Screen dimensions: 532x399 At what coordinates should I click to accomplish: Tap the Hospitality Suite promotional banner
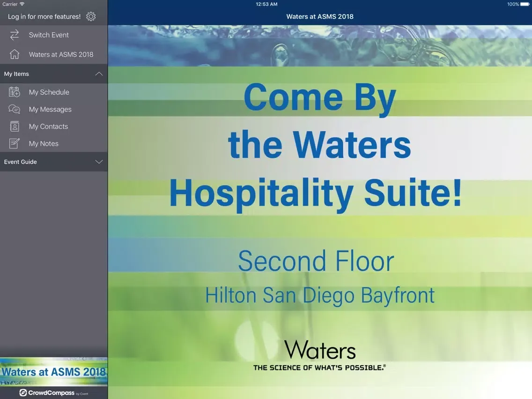click(320, 212)
